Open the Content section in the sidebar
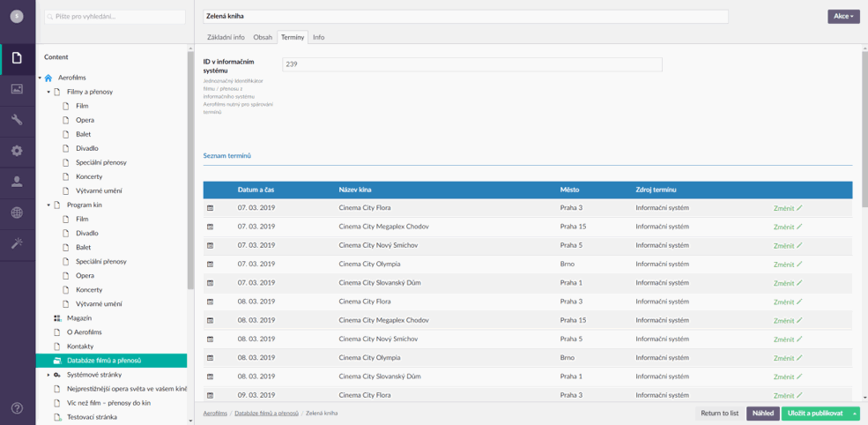This screenshot has width=868, height=425. click(17, 58)
